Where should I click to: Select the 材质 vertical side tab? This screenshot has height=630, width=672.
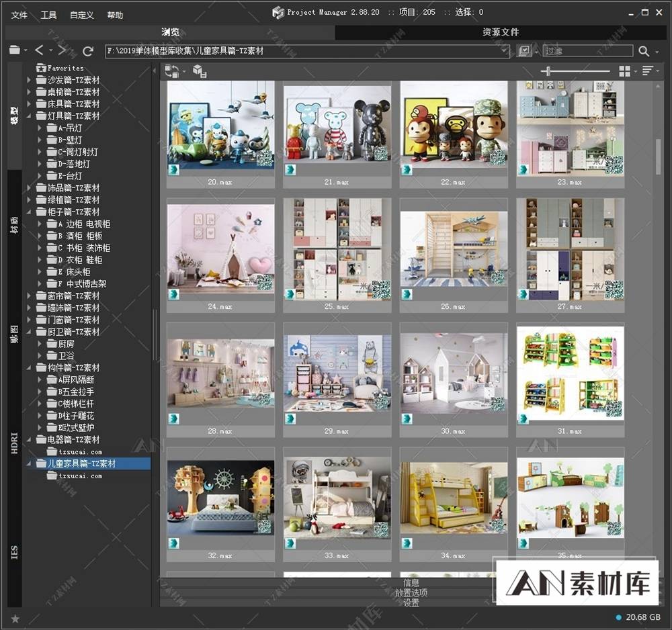click(x=15, y=225)
